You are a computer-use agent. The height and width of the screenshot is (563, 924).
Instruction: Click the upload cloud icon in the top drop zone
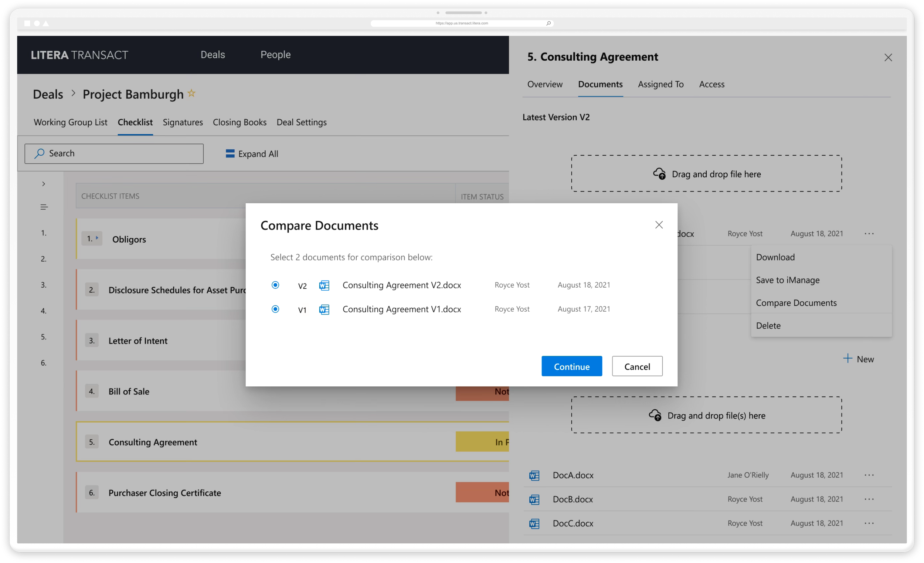(x=659, y=174)
